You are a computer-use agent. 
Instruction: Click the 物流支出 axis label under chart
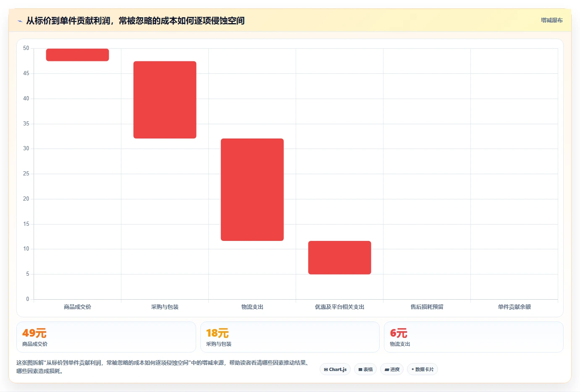click(252, 307)
